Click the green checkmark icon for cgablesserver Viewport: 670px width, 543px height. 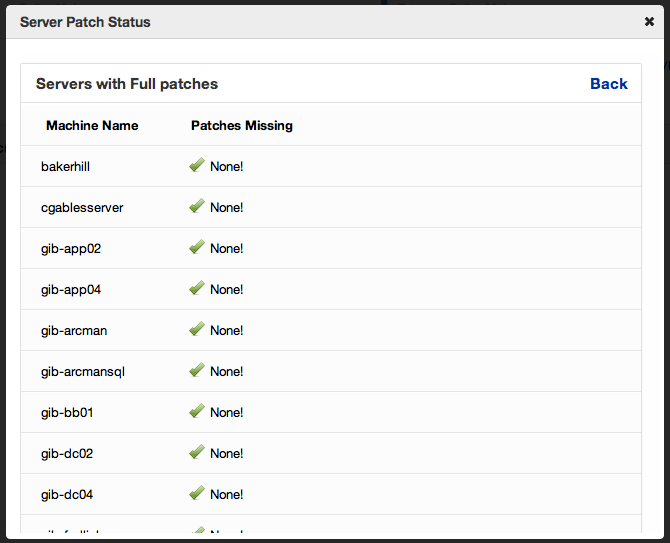(197, 206)
